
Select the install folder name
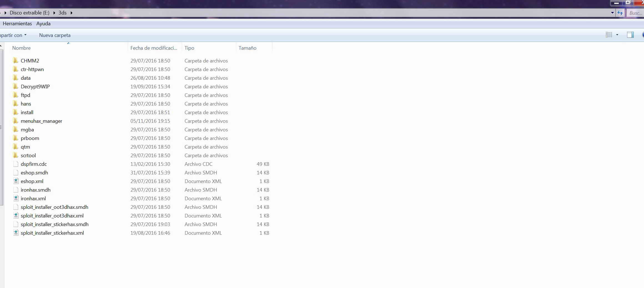tap(27, 112)
